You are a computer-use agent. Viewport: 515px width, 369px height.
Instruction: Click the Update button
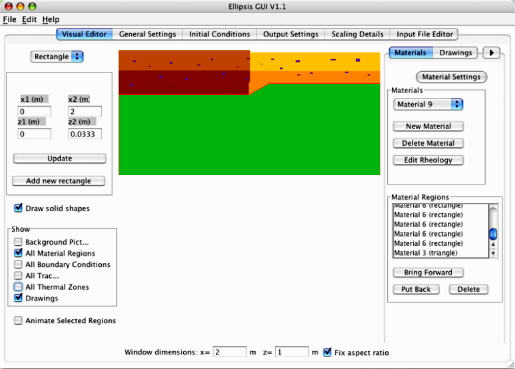60,158
